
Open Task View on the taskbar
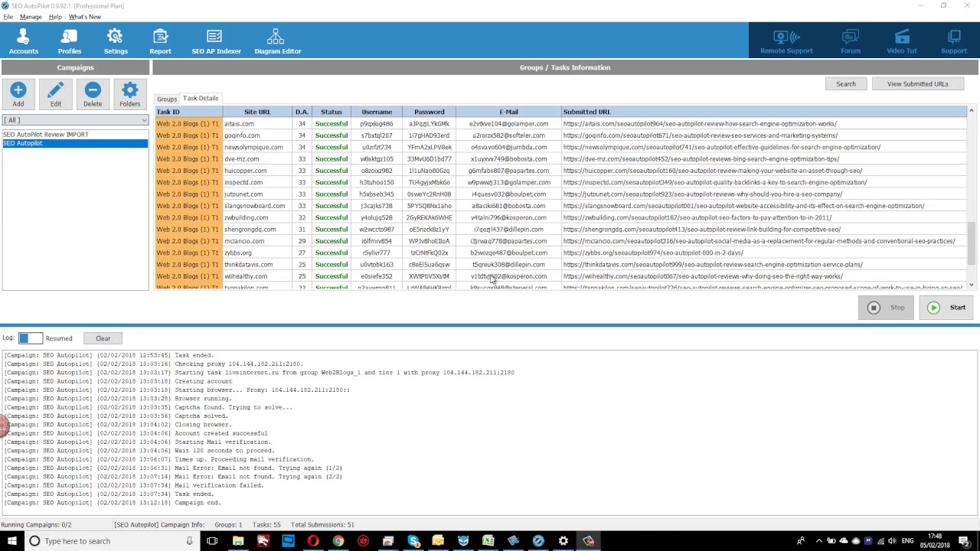[212, 541]
